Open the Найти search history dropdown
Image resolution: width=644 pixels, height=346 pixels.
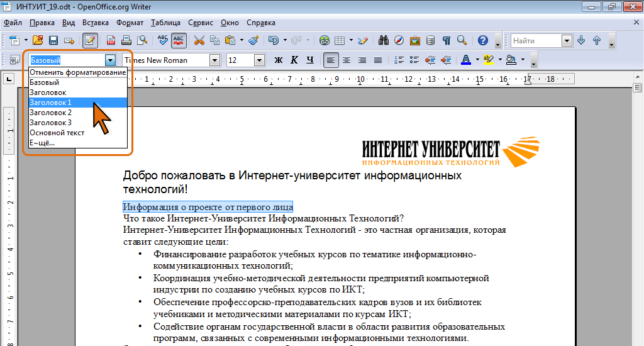567,41
